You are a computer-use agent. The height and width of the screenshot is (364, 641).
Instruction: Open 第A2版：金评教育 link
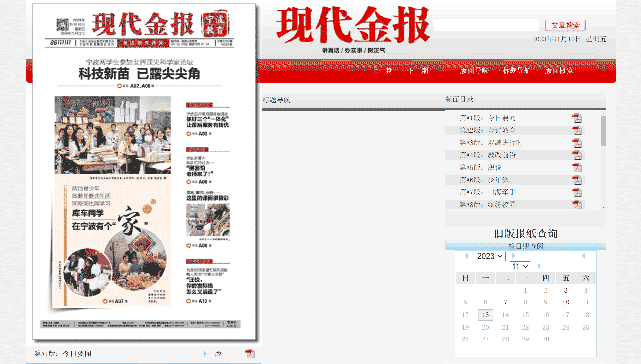488,130
